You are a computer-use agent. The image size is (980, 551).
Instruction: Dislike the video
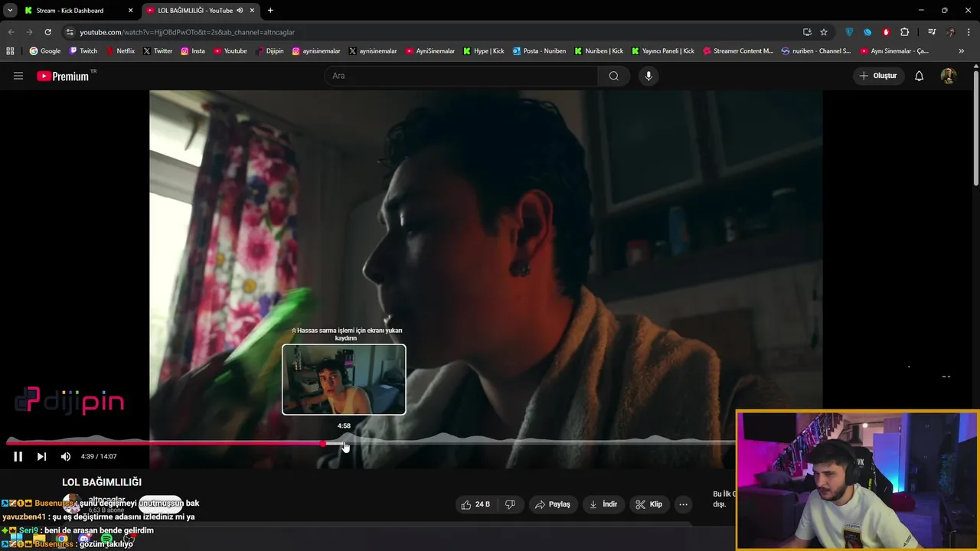coord(510,504)
